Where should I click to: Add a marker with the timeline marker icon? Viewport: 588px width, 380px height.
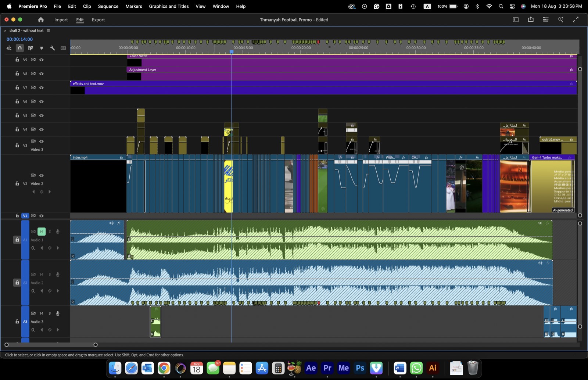pos(42,48)
